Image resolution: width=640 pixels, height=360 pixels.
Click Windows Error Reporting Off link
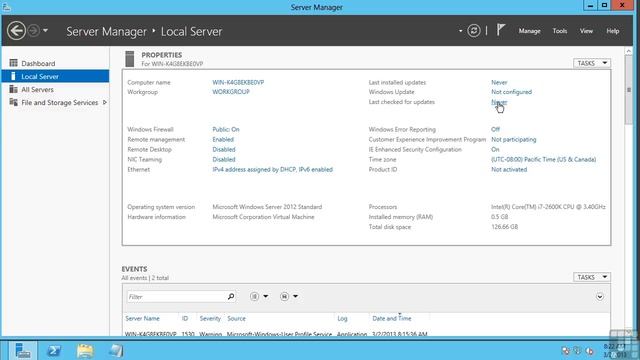[495, 129]
